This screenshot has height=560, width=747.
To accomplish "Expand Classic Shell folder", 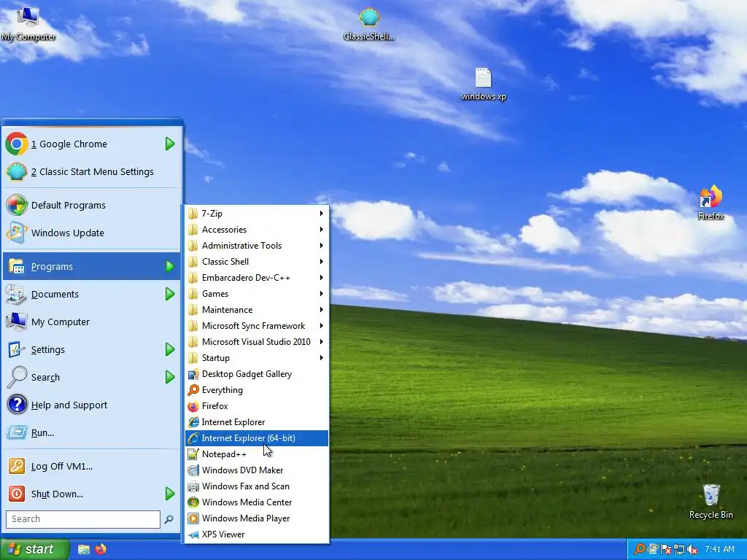I will (x=257, y=262).
